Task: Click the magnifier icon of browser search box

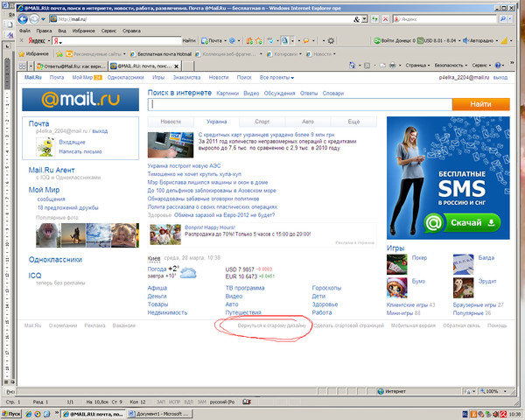Action: click(502, 19)
